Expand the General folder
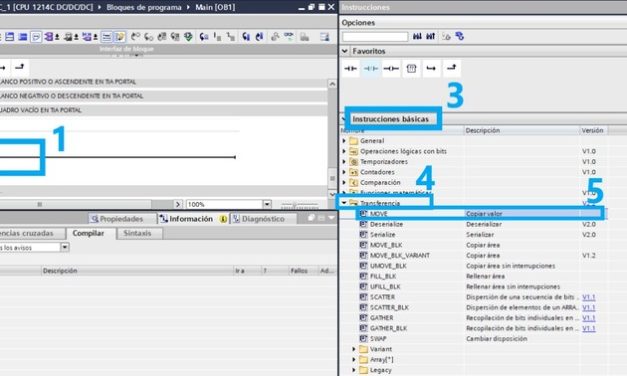The height and width of the screenshot is (376, 627). tap(344, 141)
